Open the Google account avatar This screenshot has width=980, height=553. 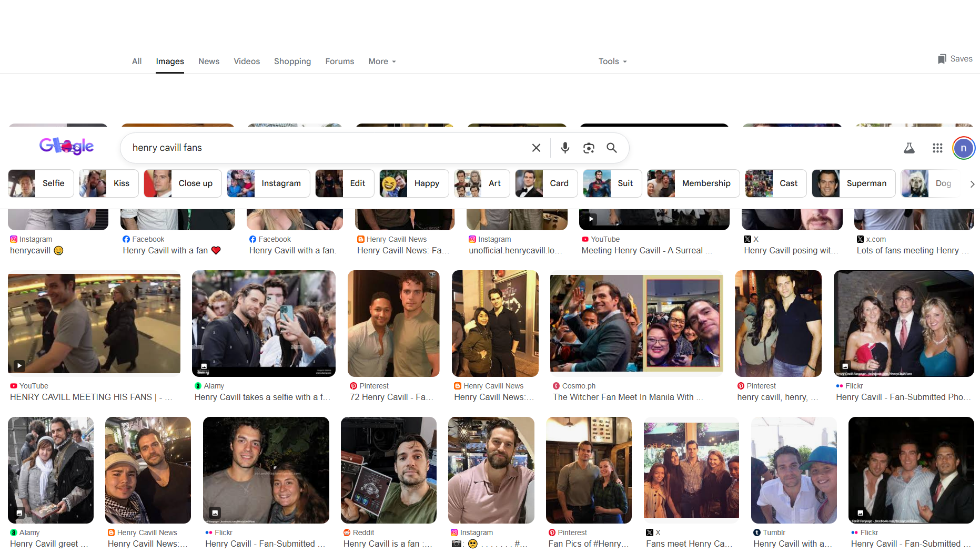pyautogui.click(x=963, y=148)
